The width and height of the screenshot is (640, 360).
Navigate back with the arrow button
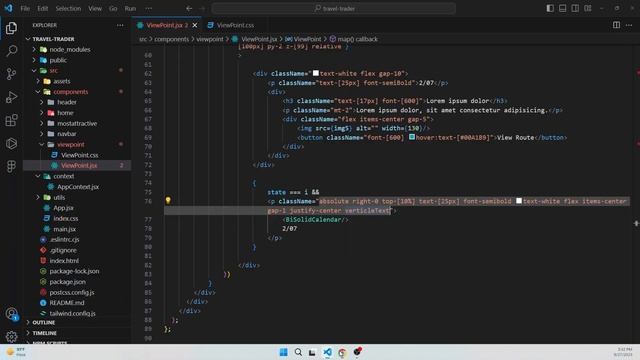click(x=189, y=8)
